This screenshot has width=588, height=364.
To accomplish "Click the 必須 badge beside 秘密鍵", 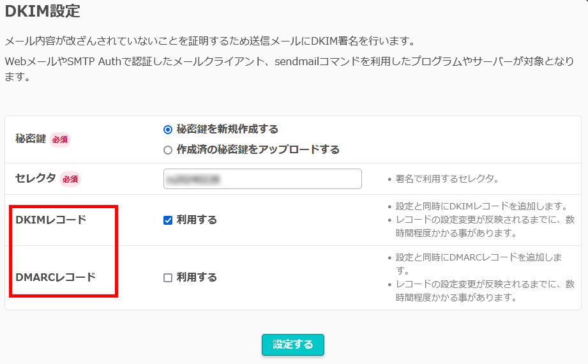I will pos(60,139).
